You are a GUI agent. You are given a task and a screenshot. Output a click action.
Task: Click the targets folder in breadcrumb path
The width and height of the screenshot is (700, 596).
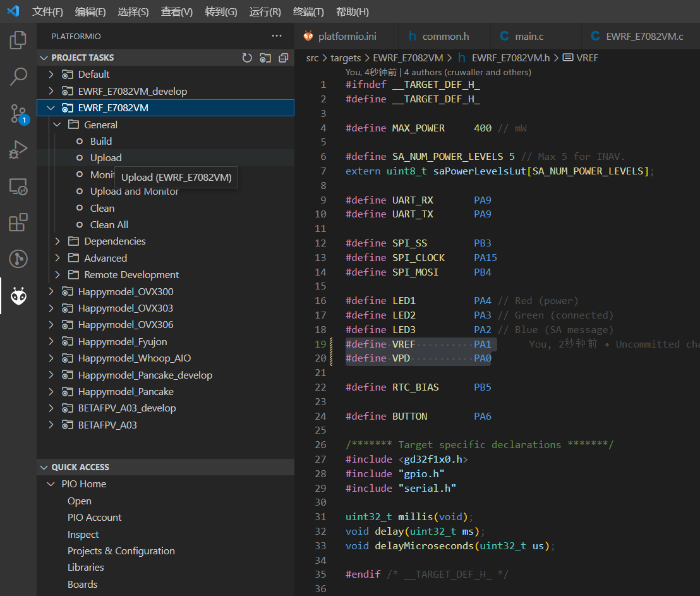[346, 58]
